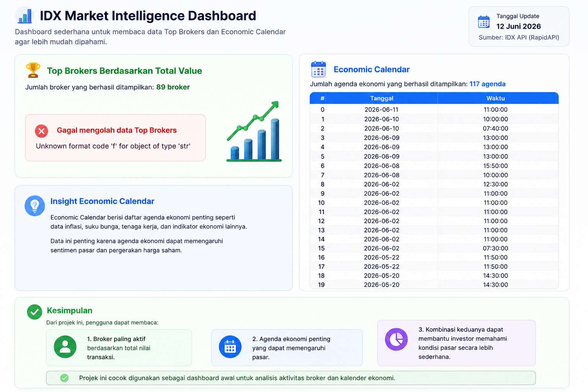Click time '12:30:00' in row 8
The width and height of the screenshot is (588, 392).
click(x=496, y=184)
